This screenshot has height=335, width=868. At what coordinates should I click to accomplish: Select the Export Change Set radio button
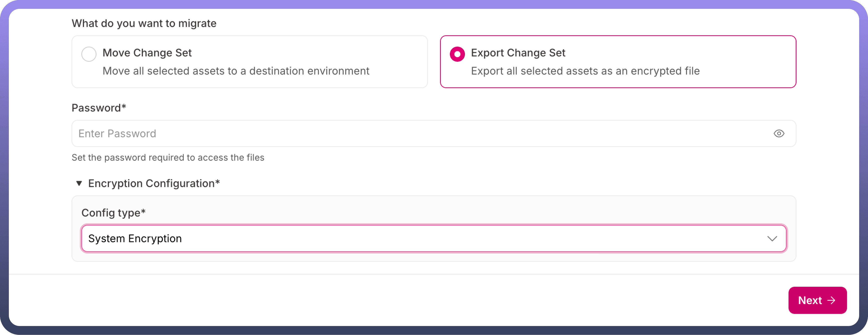457,54
